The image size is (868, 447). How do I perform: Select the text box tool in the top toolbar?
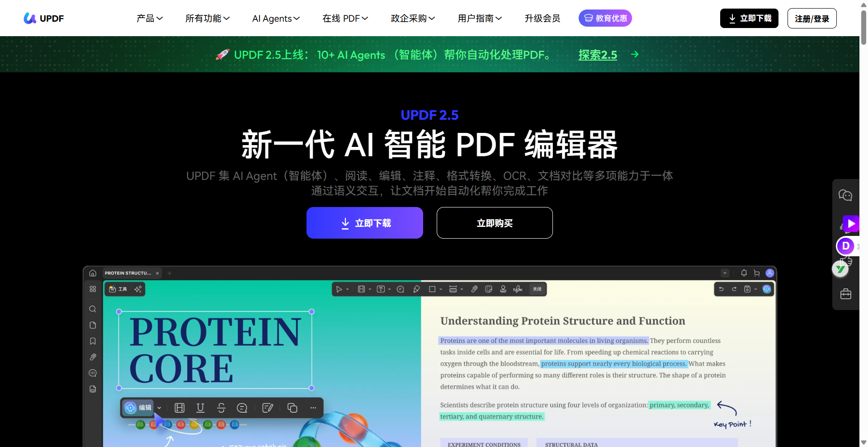[x=381, y=289]
